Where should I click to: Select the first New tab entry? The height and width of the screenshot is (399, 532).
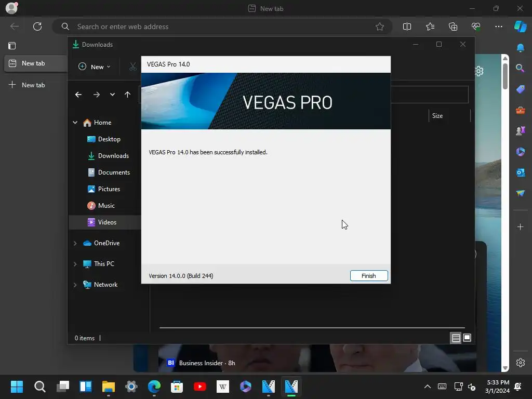click(x=36, y=63)
